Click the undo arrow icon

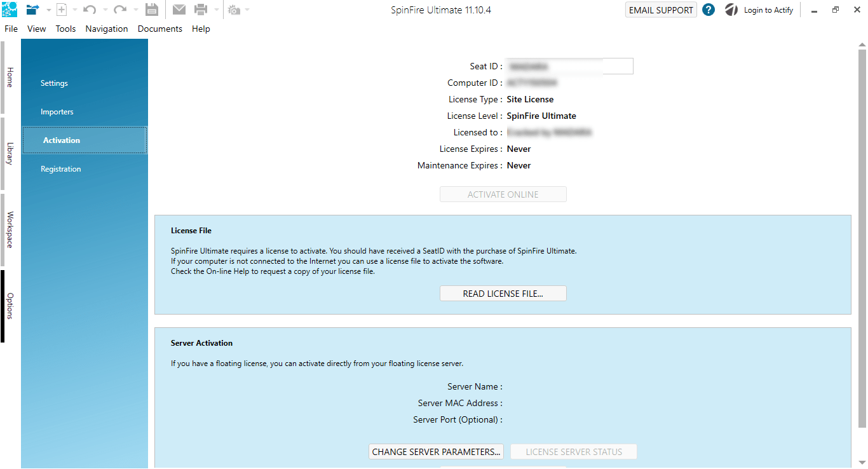click(x=90, y=10)
